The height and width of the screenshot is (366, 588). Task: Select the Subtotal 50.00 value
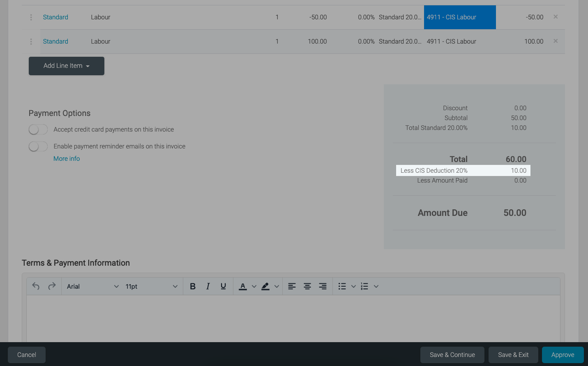pyautogui.click(x=519, y=118)
